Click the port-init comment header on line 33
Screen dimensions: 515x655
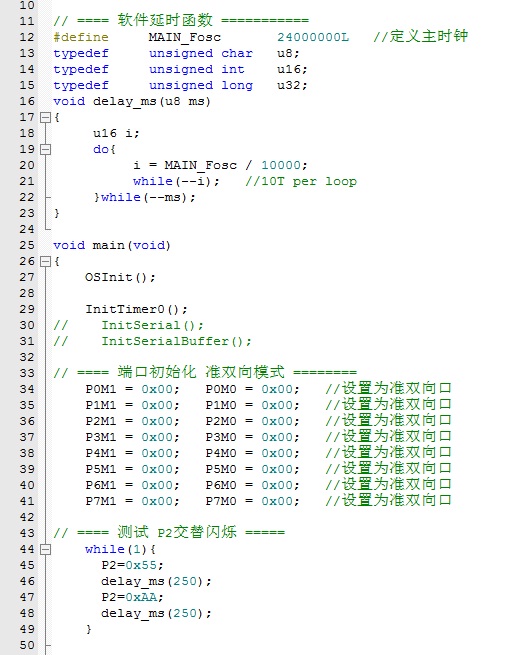tap(205, 372)
